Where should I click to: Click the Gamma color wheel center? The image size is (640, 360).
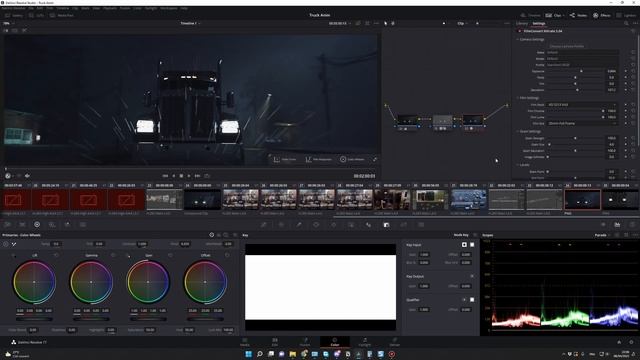91,282
